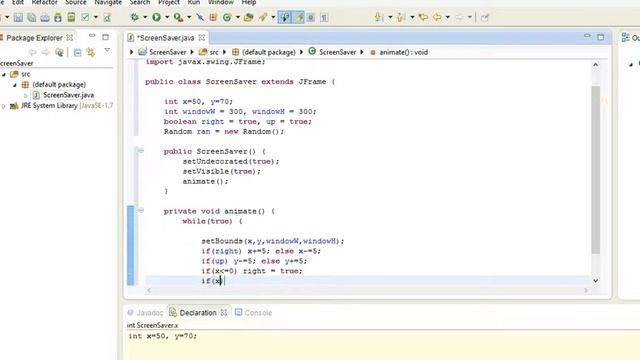The width and height of the screenshot is (640, 360).
Task: Collapse the (default package) tree node
Action: (x=15, y=85)
